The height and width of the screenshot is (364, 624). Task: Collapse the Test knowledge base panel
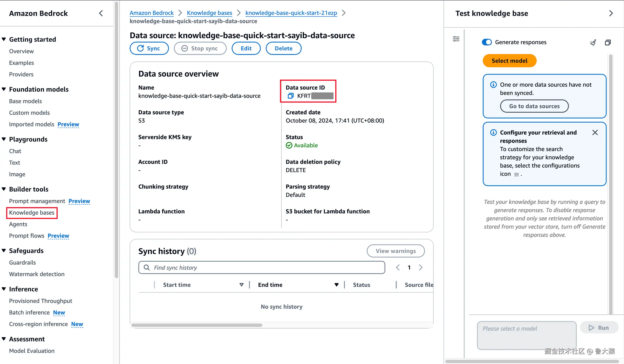(x=611, y=13)
